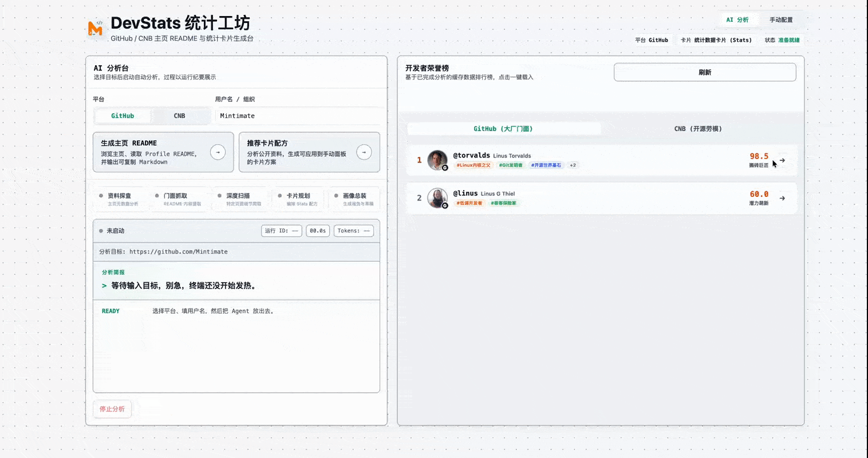
Task: Switch to the AI 分析 mode tab
Action: (737, 19)
